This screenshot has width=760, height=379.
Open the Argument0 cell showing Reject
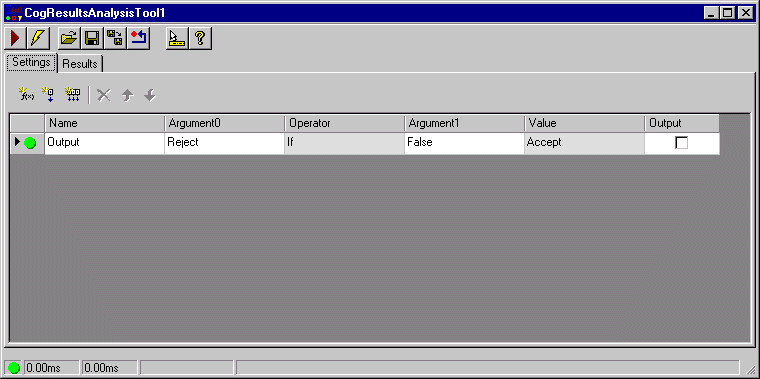click(x=224, y=143)
